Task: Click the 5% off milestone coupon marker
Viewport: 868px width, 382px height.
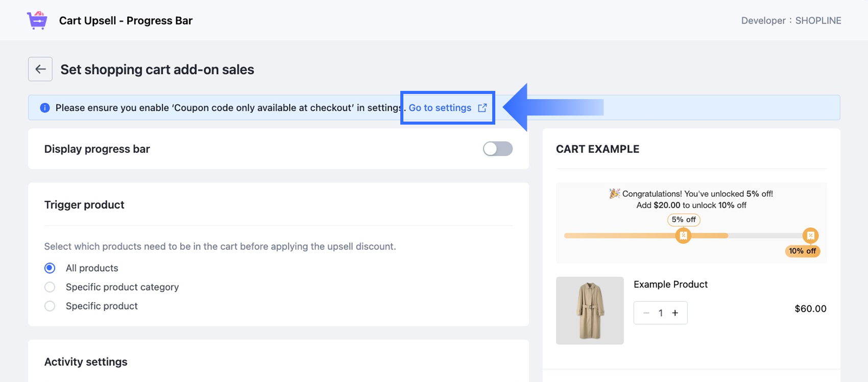Action: [x=683, y=235]
